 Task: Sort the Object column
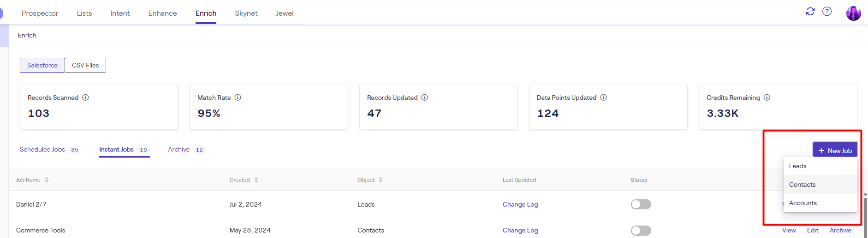(x=380, y=180)
